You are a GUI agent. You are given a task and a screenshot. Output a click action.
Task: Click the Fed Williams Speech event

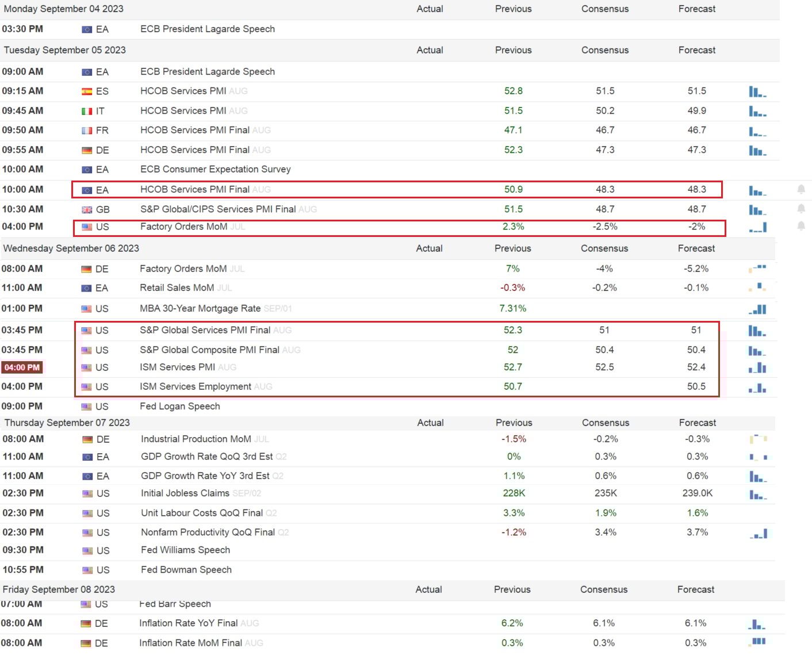(x=185, y=550)
